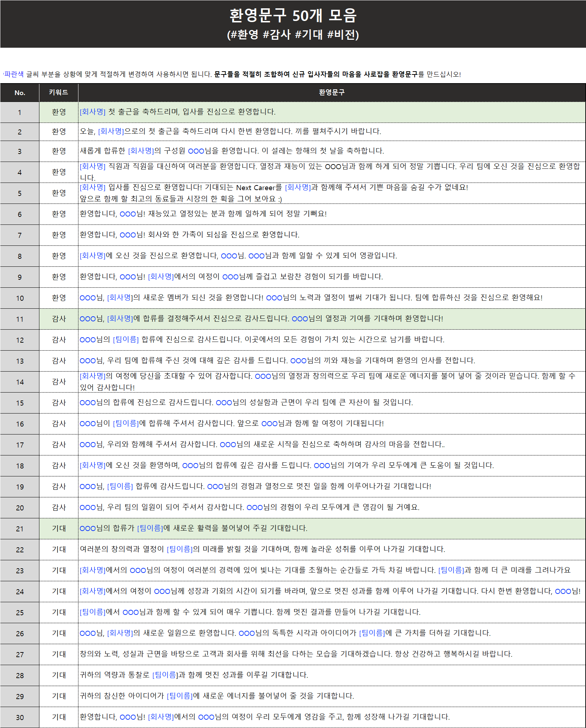586x728 pixels.
Task: Click row number 30 cell
Action: 20,718
